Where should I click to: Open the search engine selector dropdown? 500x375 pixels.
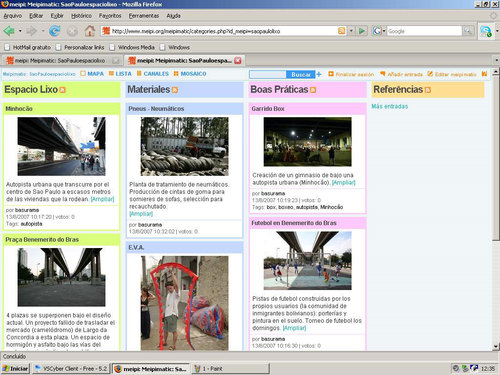tap(384, 31)
